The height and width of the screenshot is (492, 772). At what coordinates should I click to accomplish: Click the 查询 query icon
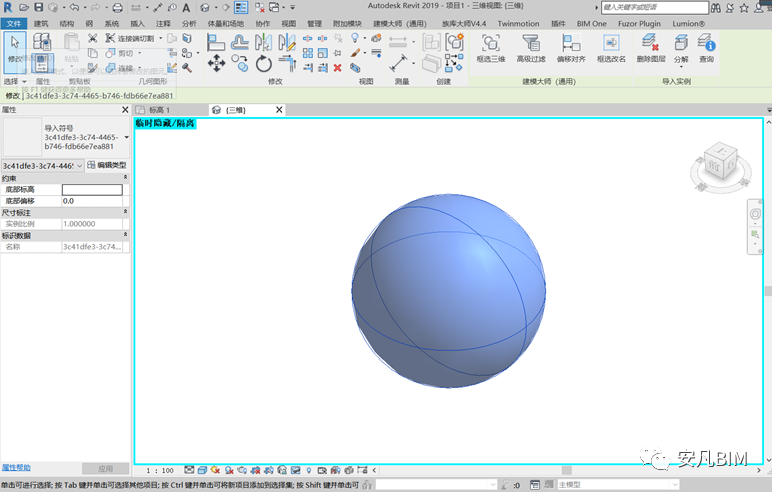click(706, 43)
